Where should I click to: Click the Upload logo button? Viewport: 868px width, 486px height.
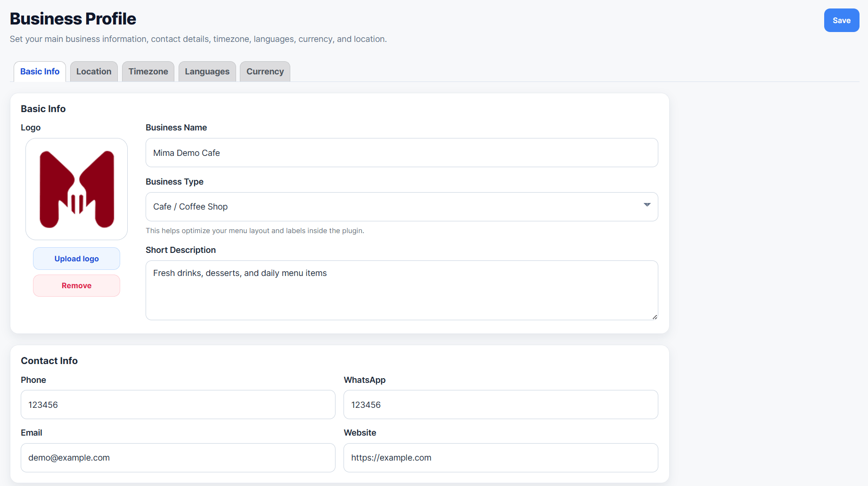coord(76,259)
